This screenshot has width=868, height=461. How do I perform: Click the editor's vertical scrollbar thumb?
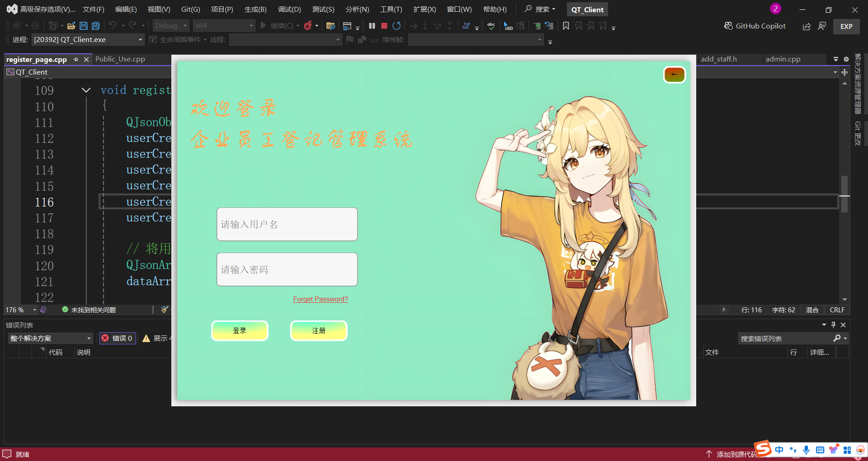(844, 194)
